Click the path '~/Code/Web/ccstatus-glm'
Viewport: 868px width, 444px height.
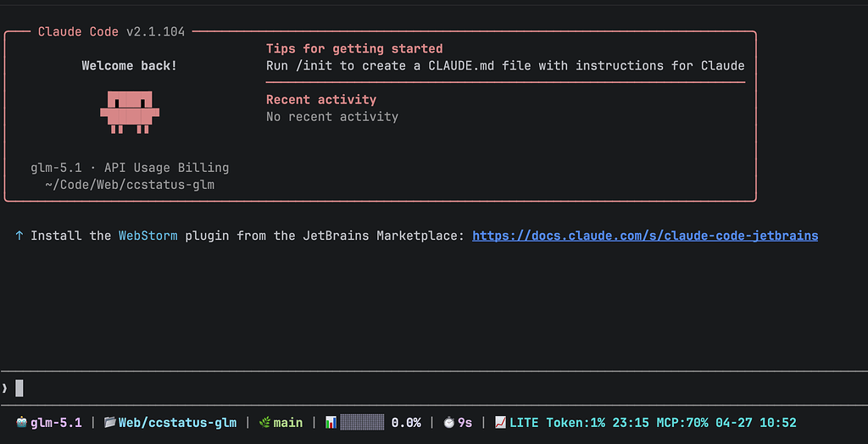130,185
